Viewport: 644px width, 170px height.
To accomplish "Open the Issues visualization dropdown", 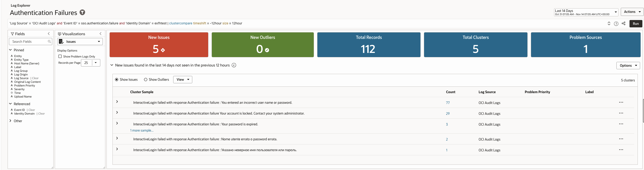I will [80, 41].
